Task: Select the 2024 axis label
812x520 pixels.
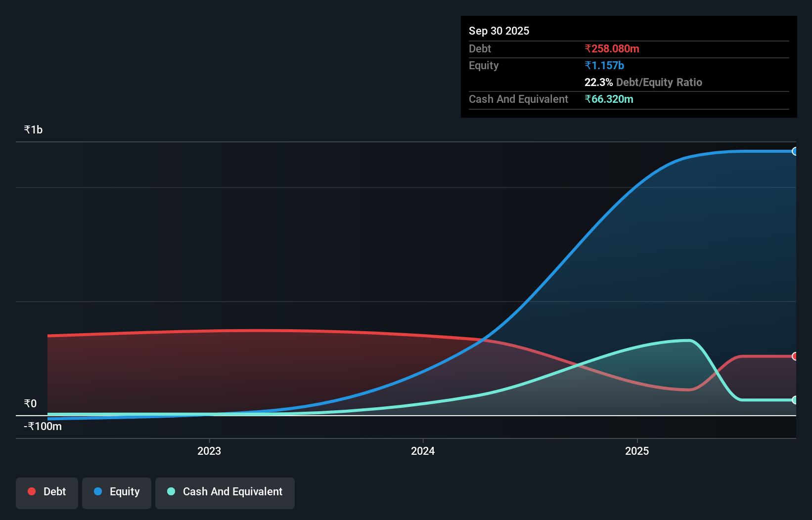Action: (422, 451)
